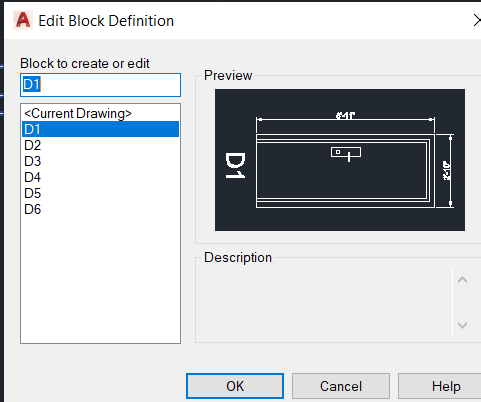Choose block D2 from the list
The width and height of the screenshot is (481, 402).
coord(100,145)
